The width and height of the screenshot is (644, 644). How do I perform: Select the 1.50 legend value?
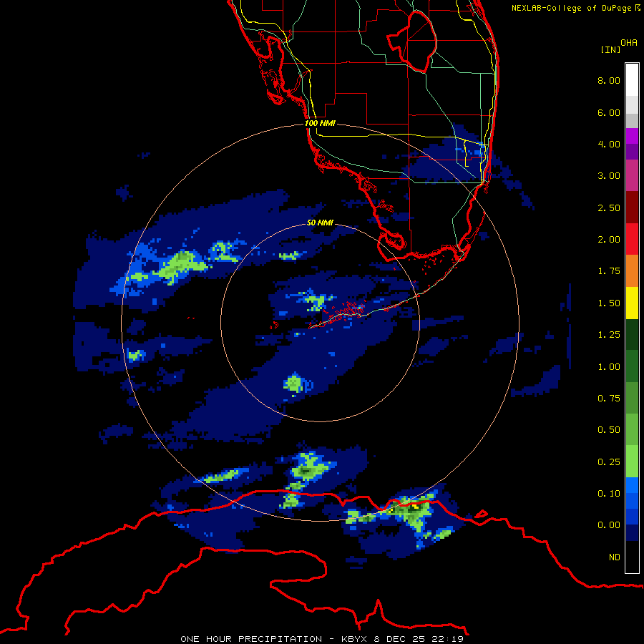(x=609, y=303)
